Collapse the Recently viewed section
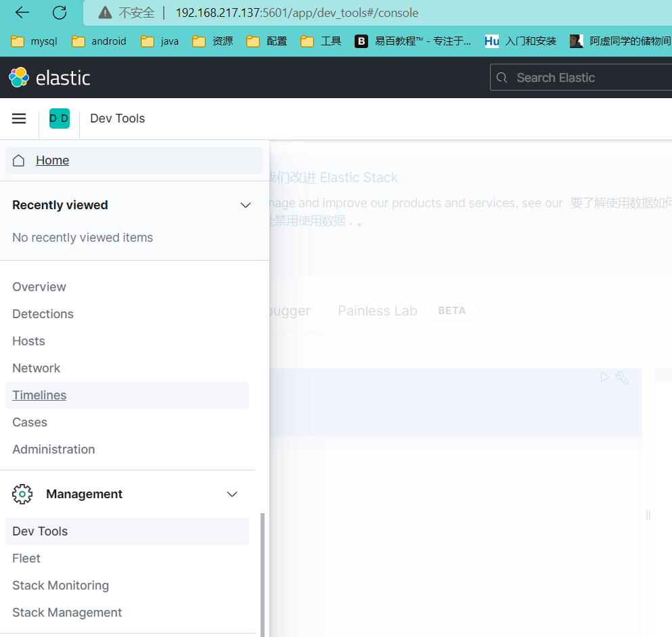The height and width of the screenshot is (637, 672). 245,205
